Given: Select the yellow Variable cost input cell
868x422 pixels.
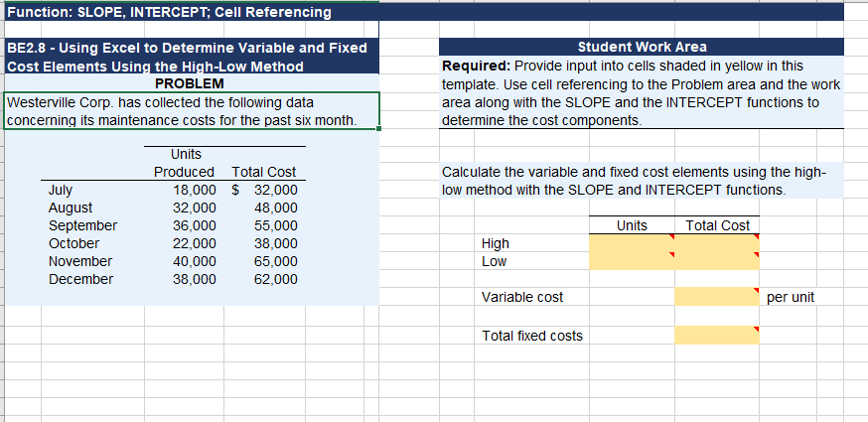Looking at the screenshot, I should pyautogui.click(x=717, y=297).
